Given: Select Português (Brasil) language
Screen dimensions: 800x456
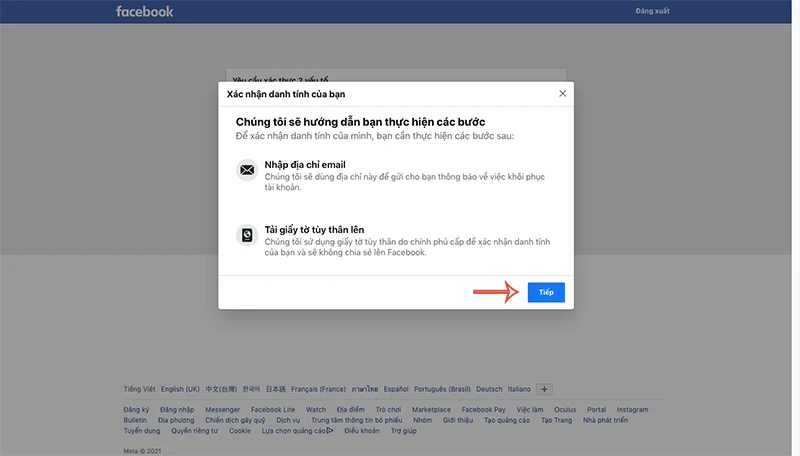Looking at the screenshot, I should coord(442,389).
